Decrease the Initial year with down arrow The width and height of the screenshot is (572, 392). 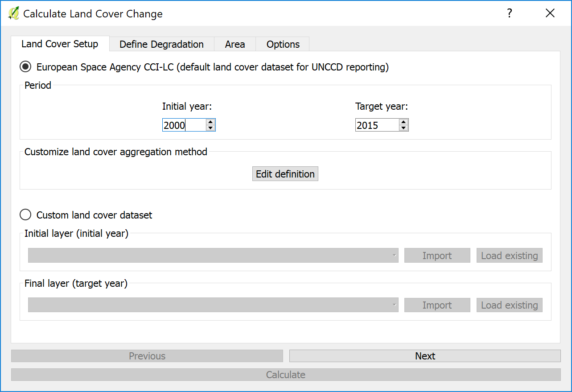pyautogui.click(x=211, y=128)
